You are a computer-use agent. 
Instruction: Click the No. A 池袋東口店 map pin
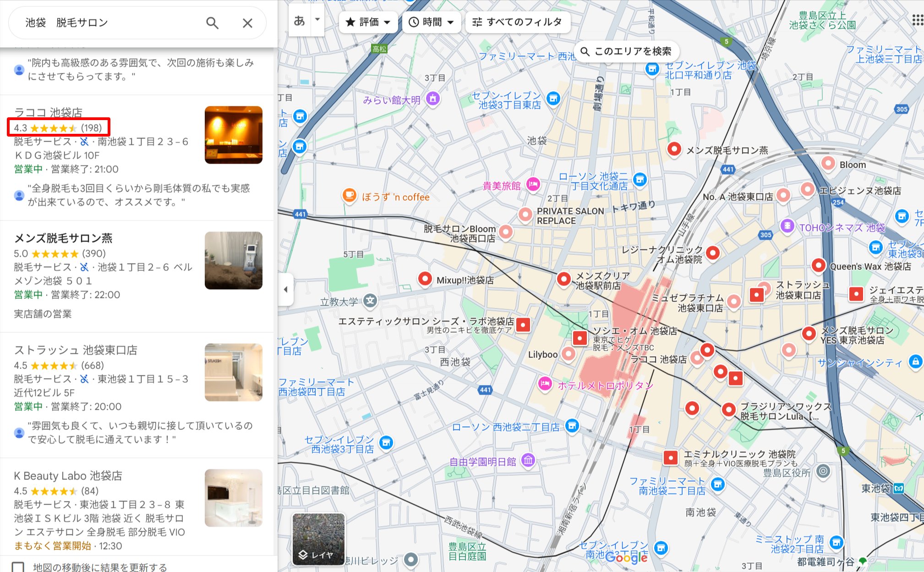[x=783, y=195]
